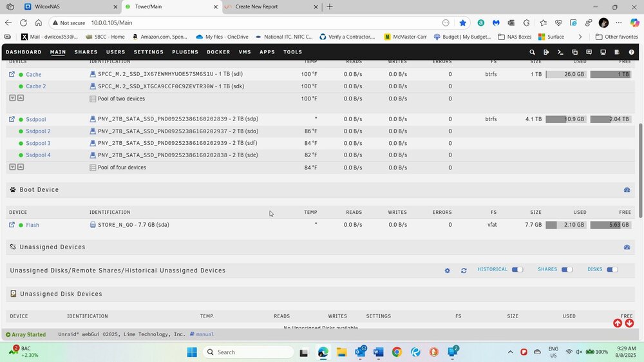644x362 pixels.
Task: Open SHARES menu item
Action: tap(86, 52)
